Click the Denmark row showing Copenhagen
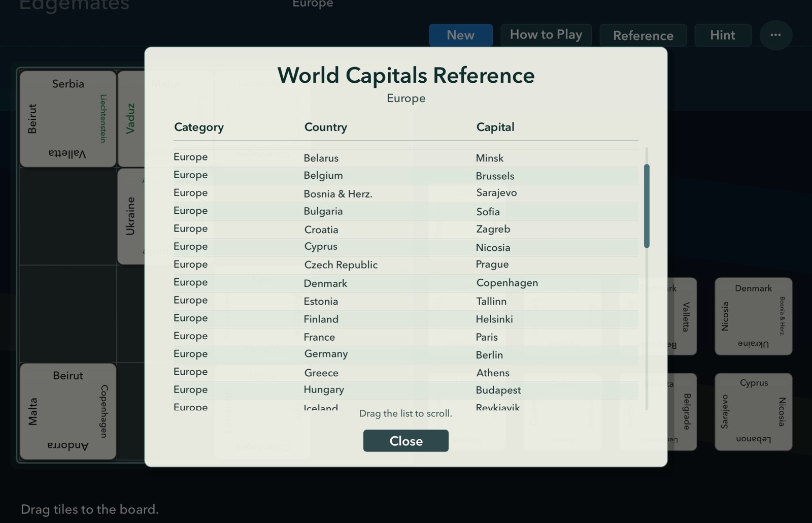This screenshot has width=812, height=523. tap(405, 283)
